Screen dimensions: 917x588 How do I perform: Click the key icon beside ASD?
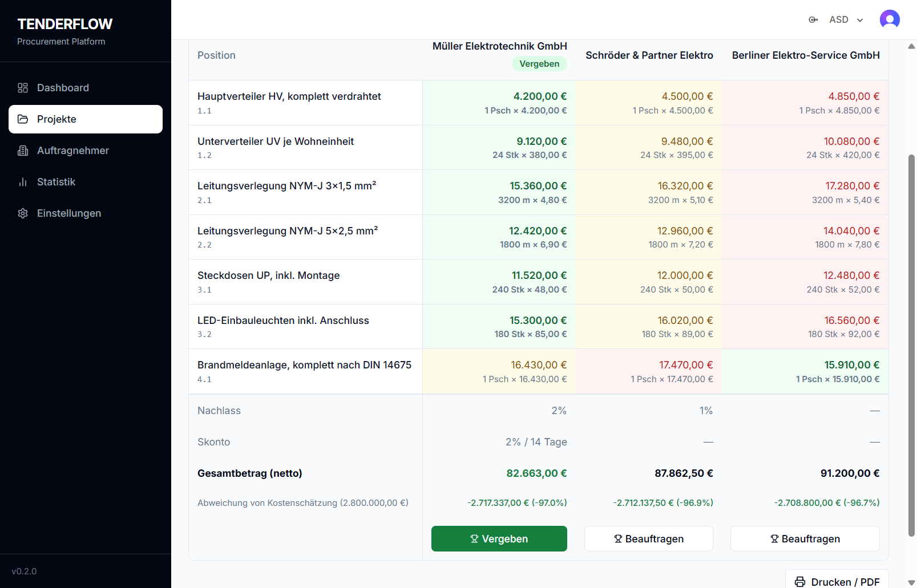click(813, 20)
